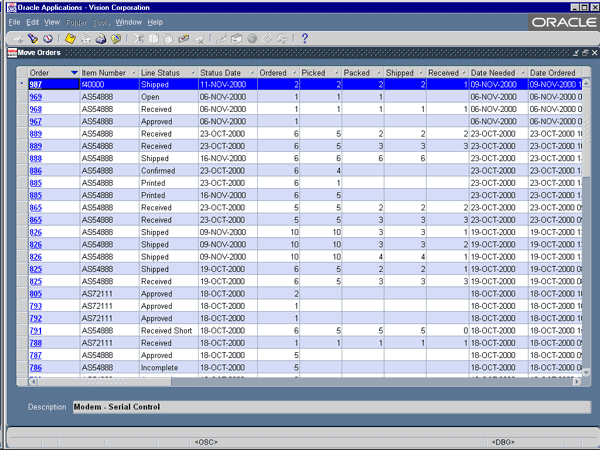Open Find using the flashlight icon
This screenshot has width=600, height=450.
click(x=33, y=39)
